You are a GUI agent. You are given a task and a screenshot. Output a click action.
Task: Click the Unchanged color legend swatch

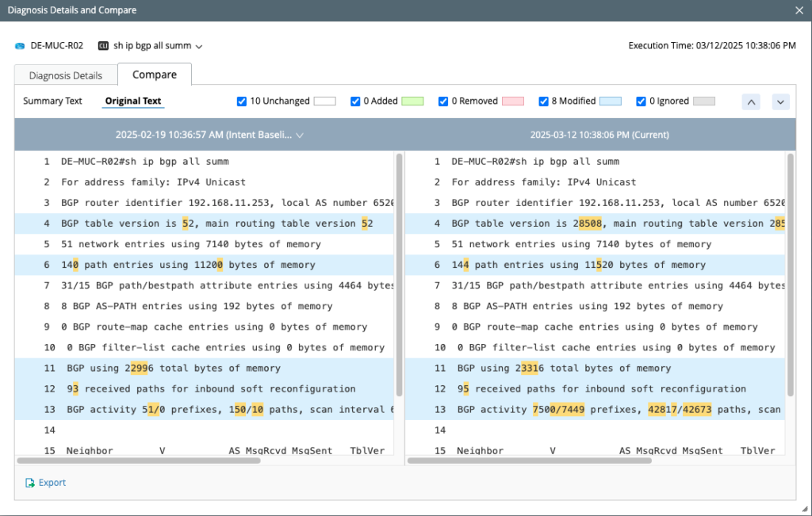[x=325, y=101]
